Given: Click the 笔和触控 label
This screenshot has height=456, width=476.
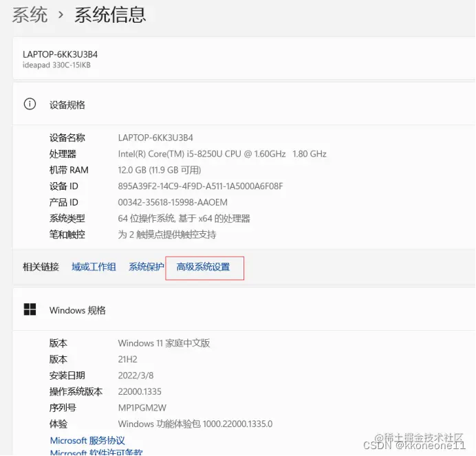Looking at the screenshot, I should pyautogui.click(x=67, y=235).
